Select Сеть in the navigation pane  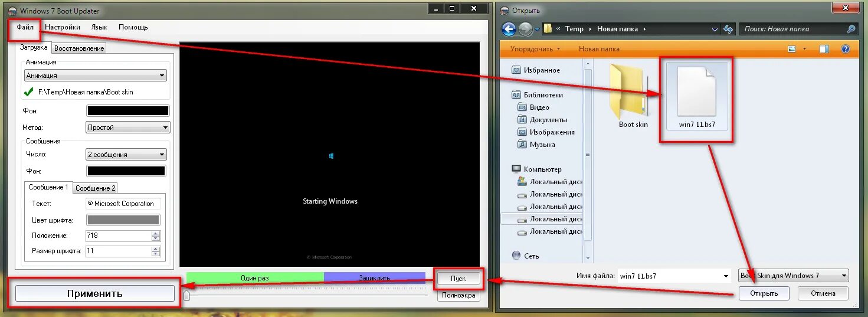point(525,256)
